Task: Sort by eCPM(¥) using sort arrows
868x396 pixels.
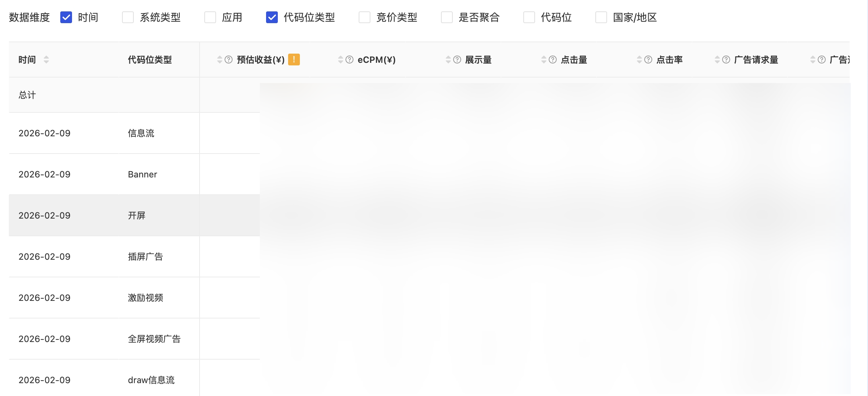Action: tap(341, 60)
